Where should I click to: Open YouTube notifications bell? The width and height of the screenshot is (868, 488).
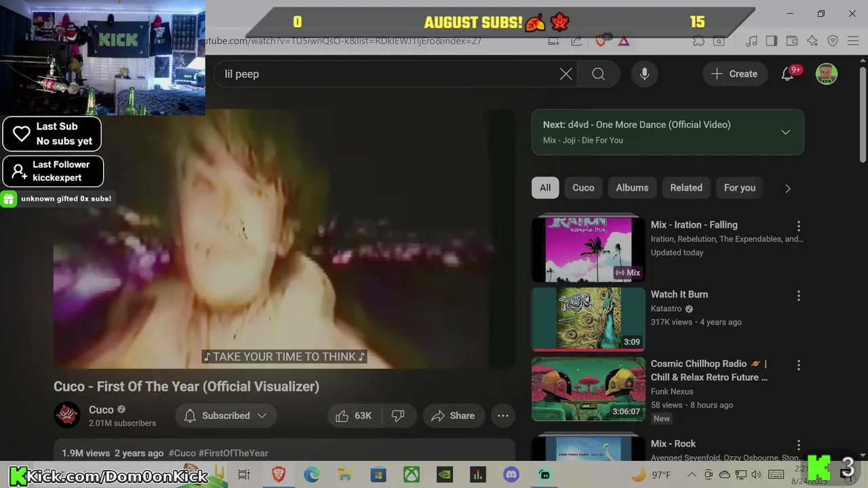[x=787, y=74]
